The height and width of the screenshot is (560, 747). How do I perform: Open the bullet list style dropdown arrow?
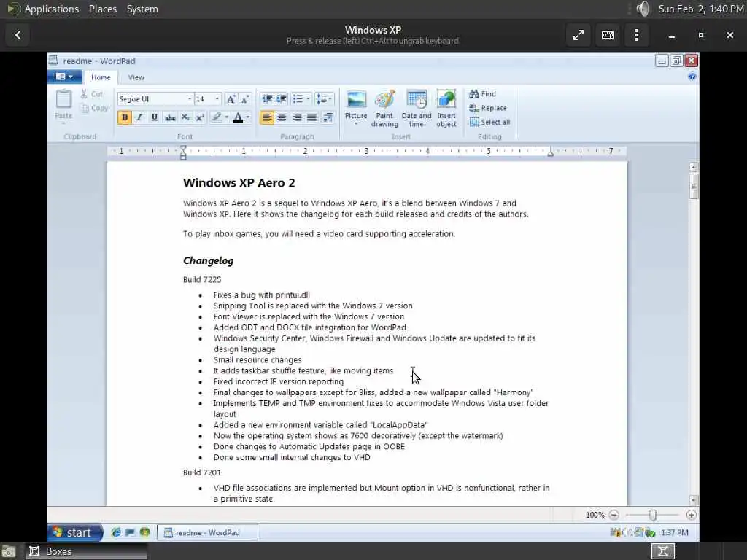click(x=309, y=99)
